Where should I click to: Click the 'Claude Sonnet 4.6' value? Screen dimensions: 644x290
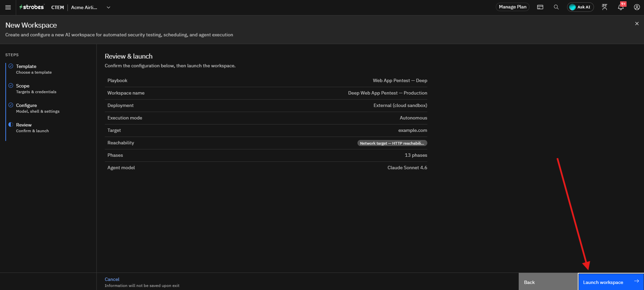(x=407, y=168)
